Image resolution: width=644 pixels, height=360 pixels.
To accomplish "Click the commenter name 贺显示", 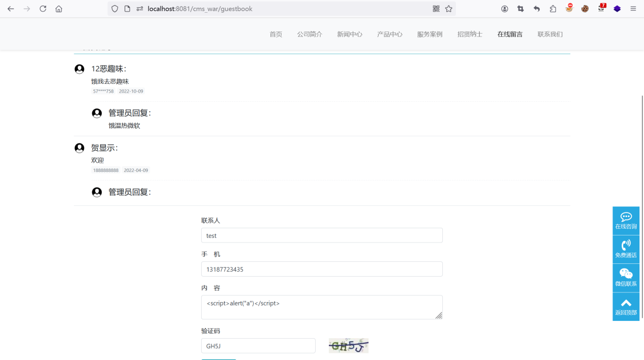I will point(104,148).
